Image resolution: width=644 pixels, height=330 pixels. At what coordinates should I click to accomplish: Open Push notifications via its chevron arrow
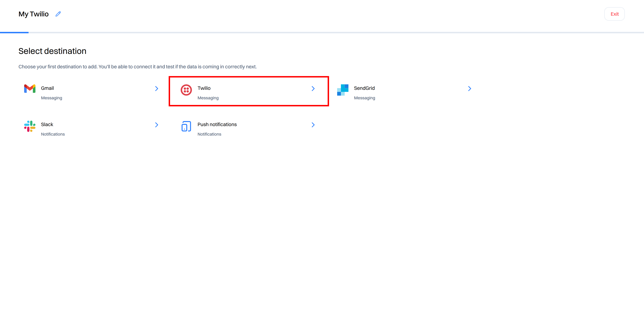(313, 125)
